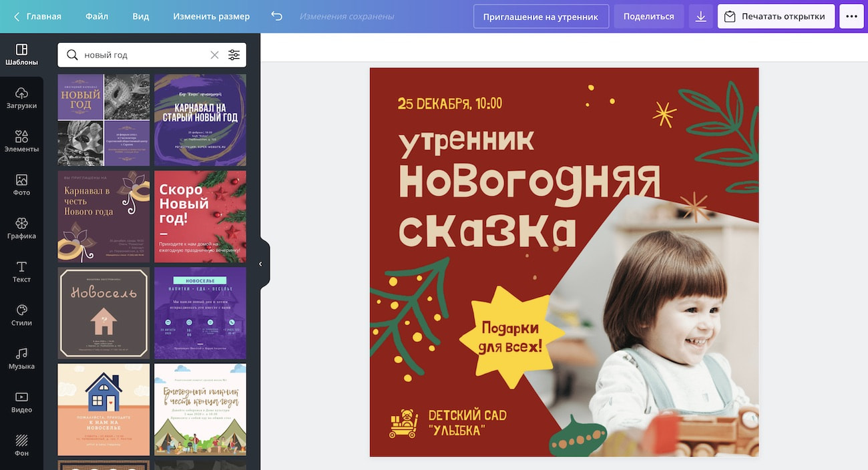The height and width of the screenshot is (470, 868).
Task: Select the yellow star sparkle graphic
Action: pos(664,114)
